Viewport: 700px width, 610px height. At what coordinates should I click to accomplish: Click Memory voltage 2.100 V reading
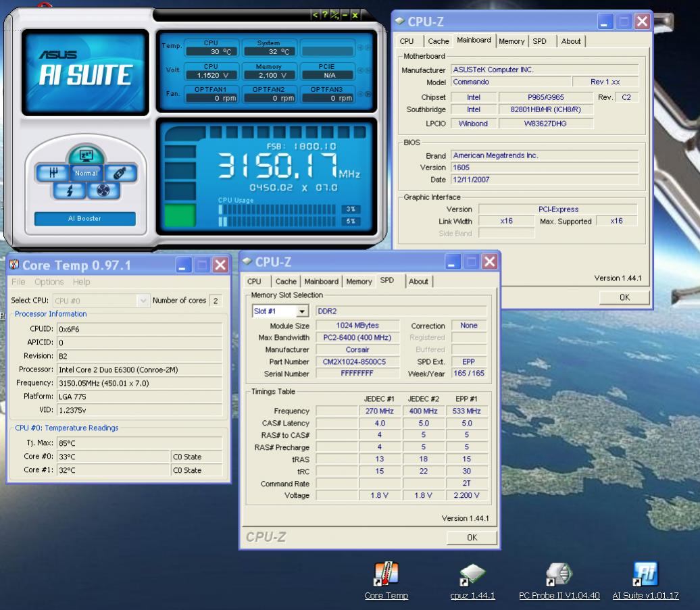[270, 75]
